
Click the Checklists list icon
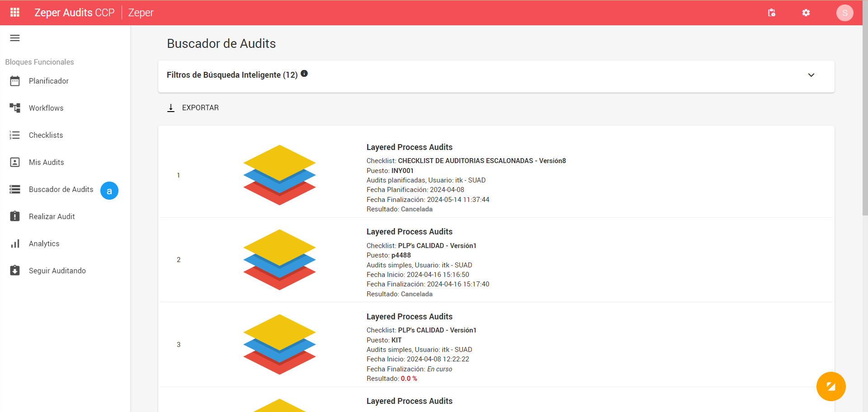coord(15,135)
